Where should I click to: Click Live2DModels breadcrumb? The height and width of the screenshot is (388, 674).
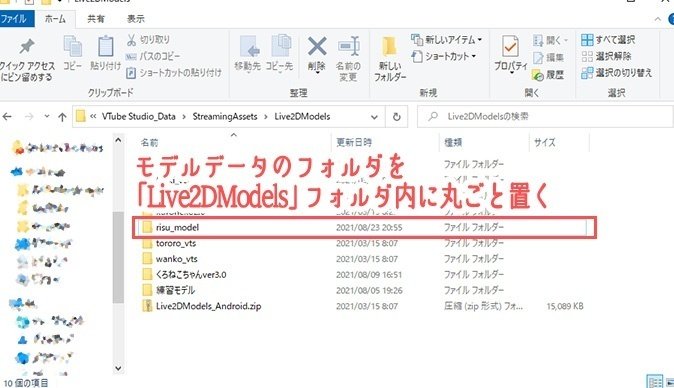click(x=302, y=116)
